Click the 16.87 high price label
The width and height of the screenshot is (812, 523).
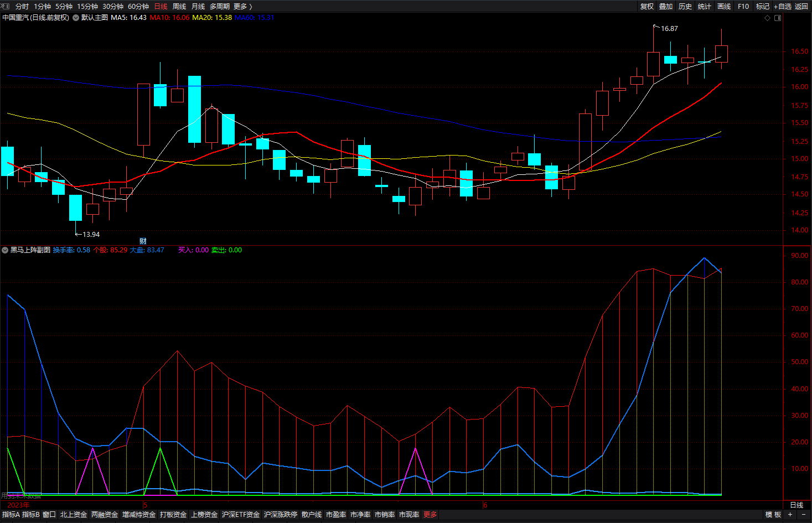pyautogui.click(x=669, y=29)
